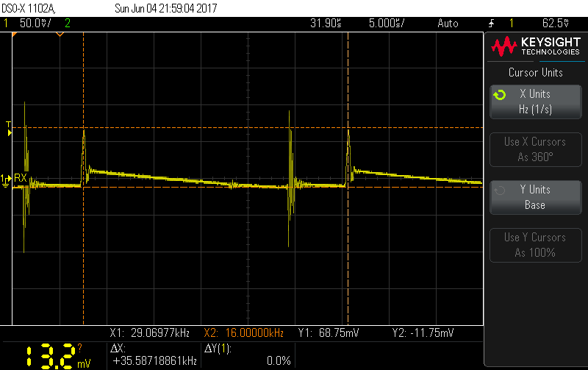
Task: Click the date and time stamp
Action: coord(166,8)
